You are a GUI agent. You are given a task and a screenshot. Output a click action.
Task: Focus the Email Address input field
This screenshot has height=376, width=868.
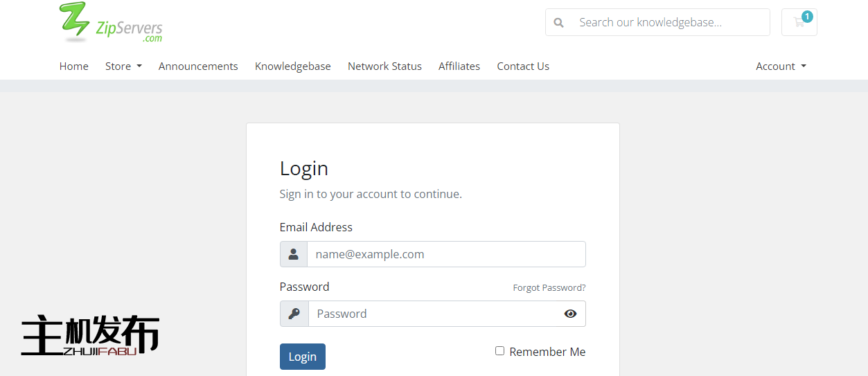point(446,254)
